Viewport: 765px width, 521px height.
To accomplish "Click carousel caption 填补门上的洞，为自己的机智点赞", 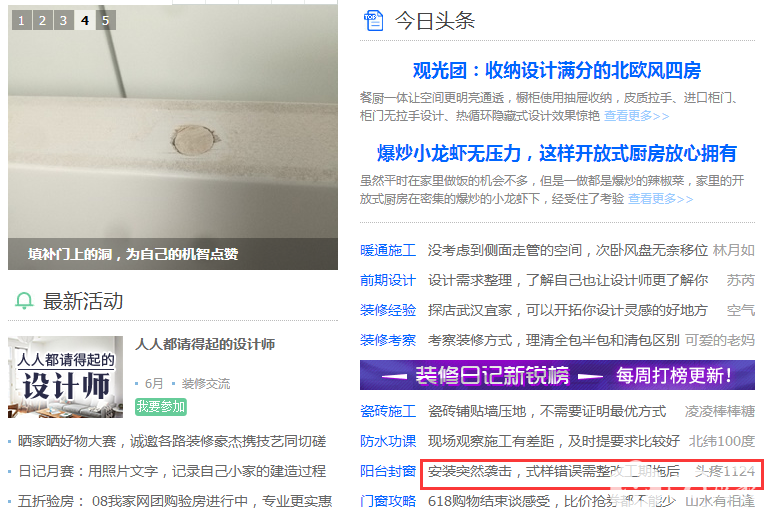I will (x=133, y=254).
